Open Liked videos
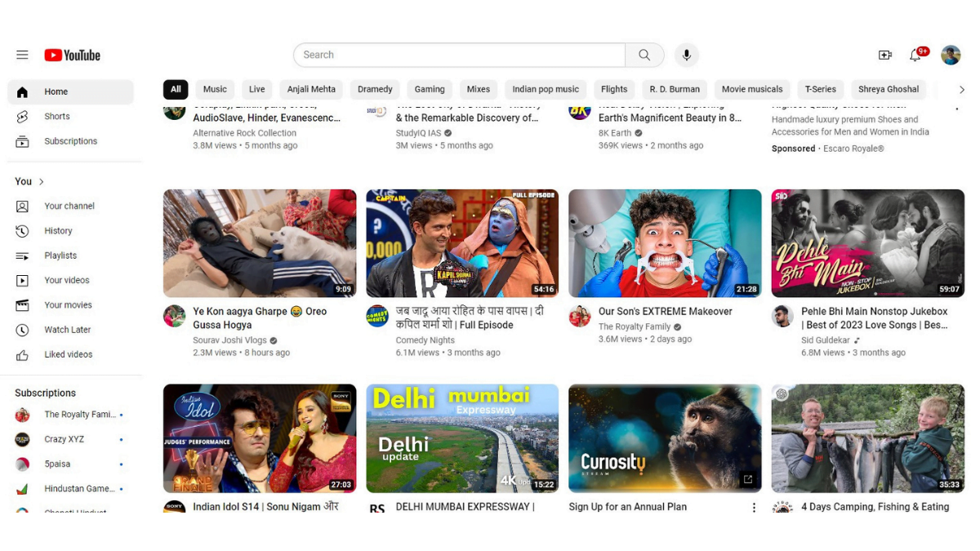 (x=70, y=354)
